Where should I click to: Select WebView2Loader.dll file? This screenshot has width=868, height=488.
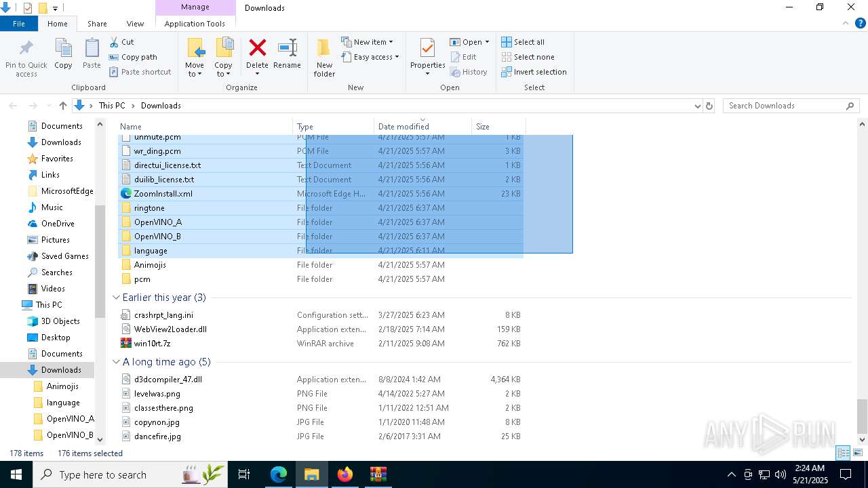pos(321,329)
